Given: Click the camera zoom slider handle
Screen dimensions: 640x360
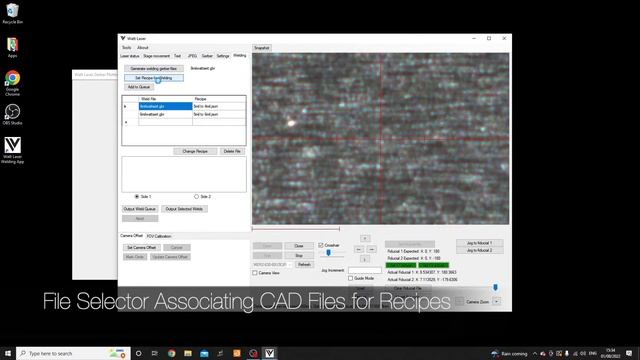Looking at the screenshot, I should [x=496, y=287].
